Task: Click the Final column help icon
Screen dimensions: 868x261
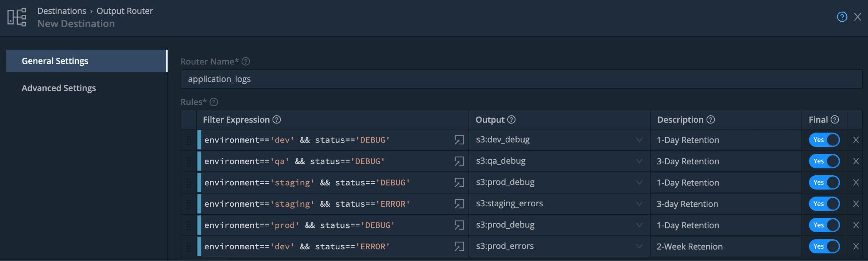Action: pos(835,120)
